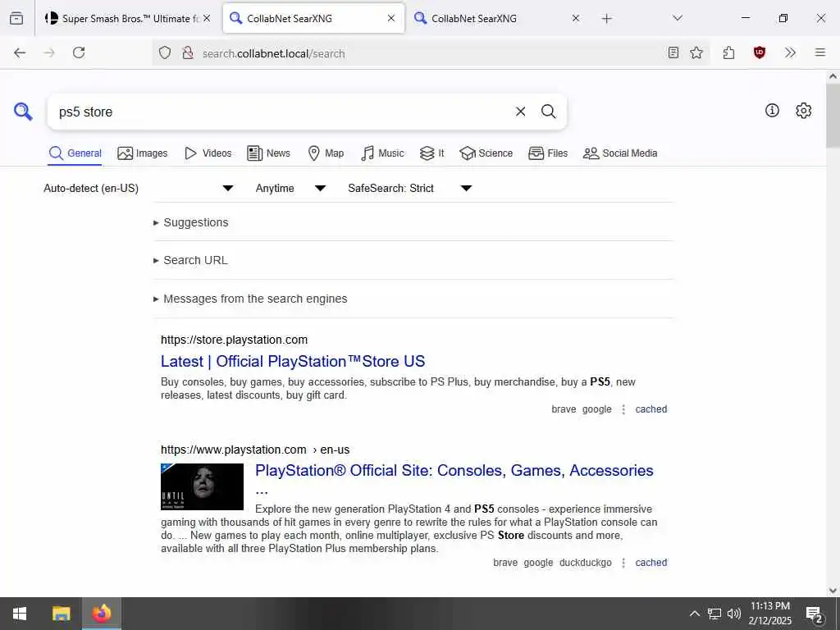Toggle reader view icon in address bar
This screenshot has height=630, width=840.
(673, 52)
